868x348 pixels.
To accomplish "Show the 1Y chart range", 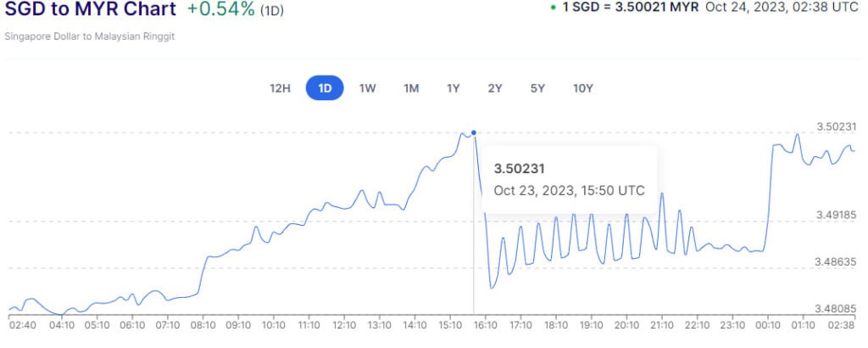I will (453, 88).
